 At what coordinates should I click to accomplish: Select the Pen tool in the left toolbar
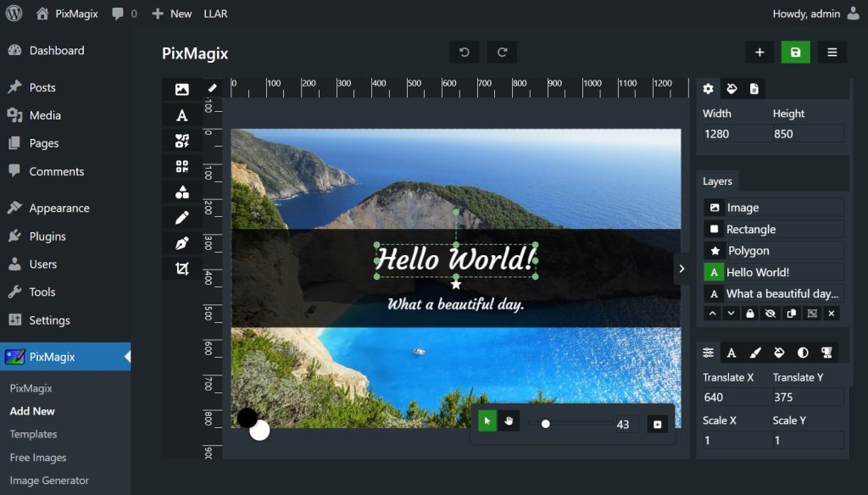(x=181, y=243)
